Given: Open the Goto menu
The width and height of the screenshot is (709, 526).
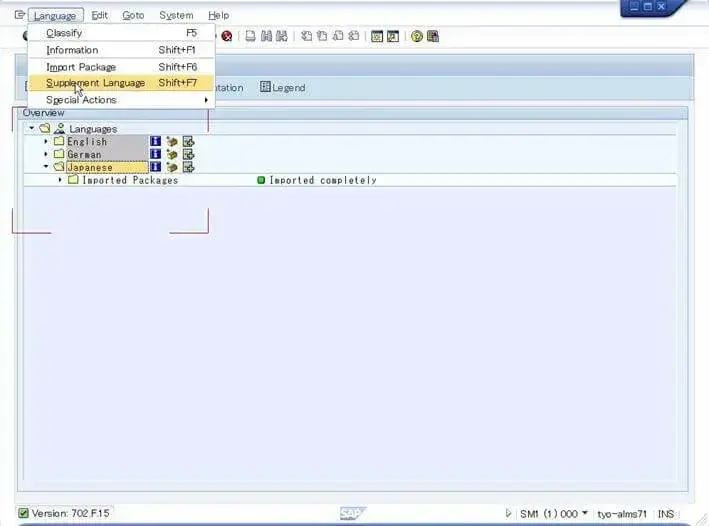Looking at the screenshot, I should tap(133, 15).
